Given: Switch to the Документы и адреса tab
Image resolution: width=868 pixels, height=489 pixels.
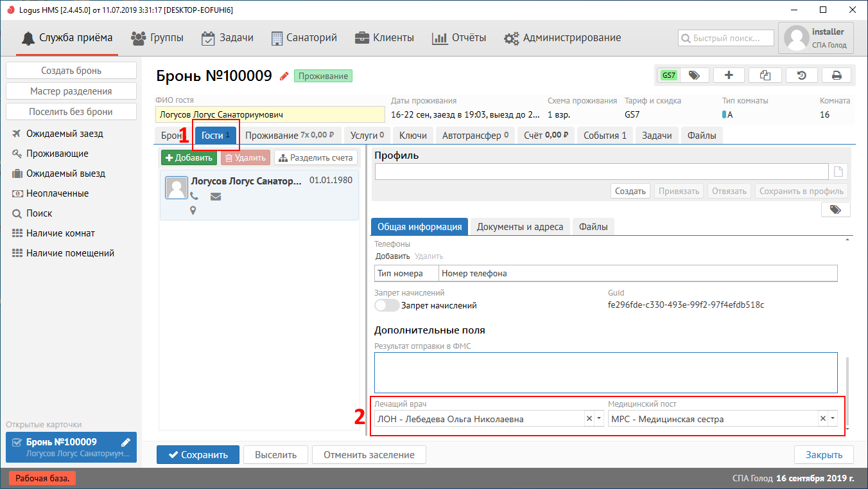Looking at the screenshot, I should click(519, 227).
